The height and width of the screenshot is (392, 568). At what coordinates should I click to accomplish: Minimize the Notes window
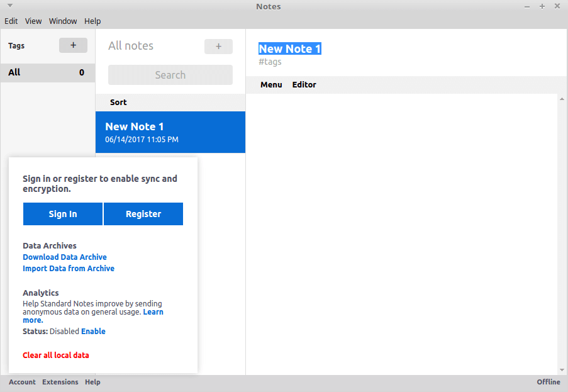(527, 6)
